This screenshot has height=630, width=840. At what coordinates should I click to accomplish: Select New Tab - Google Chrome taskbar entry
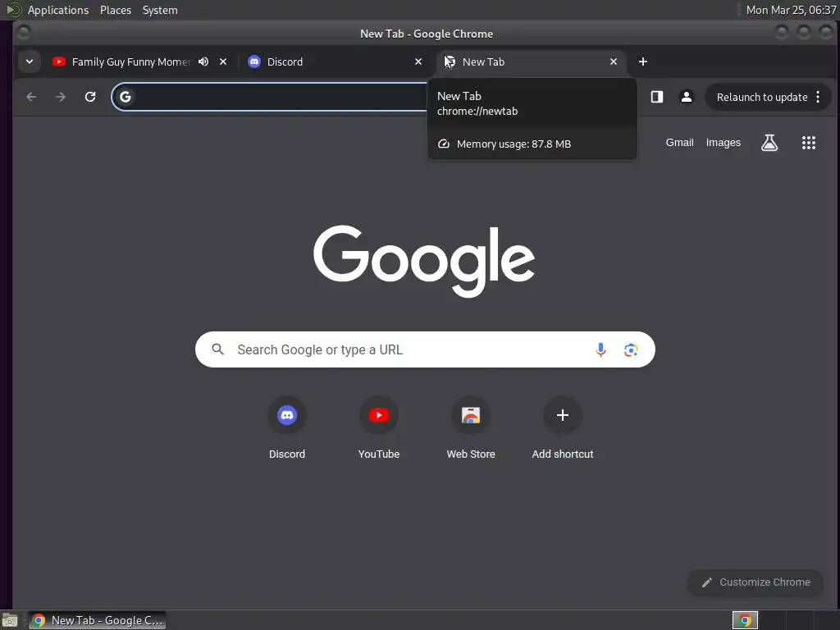pyautogui.click(x=97, y=620)
